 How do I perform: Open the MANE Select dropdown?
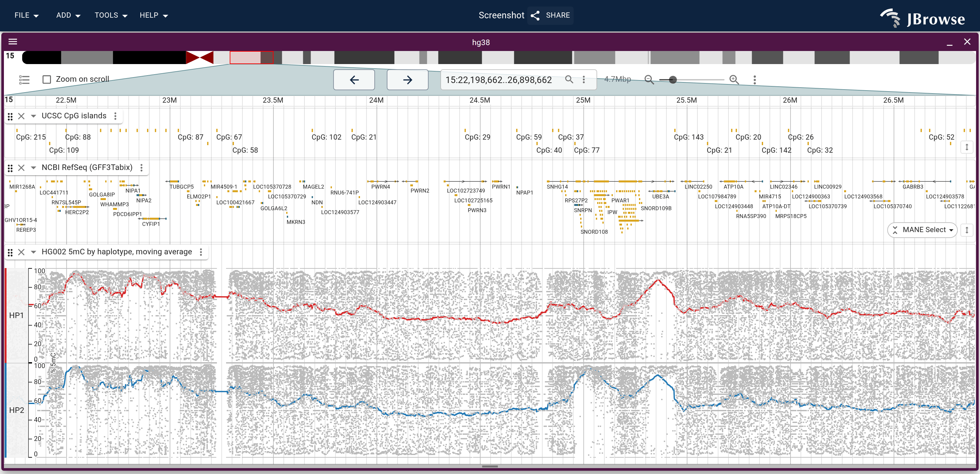click(x=923, y=230)
